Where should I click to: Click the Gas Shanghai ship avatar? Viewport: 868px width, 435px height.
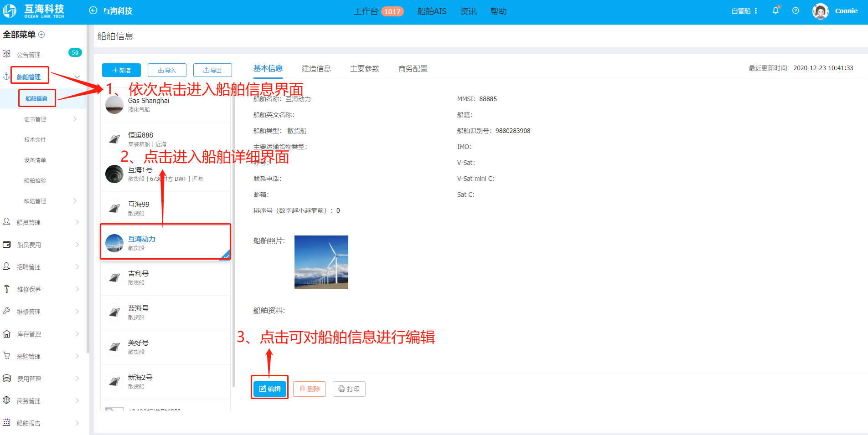pos(114,105)
